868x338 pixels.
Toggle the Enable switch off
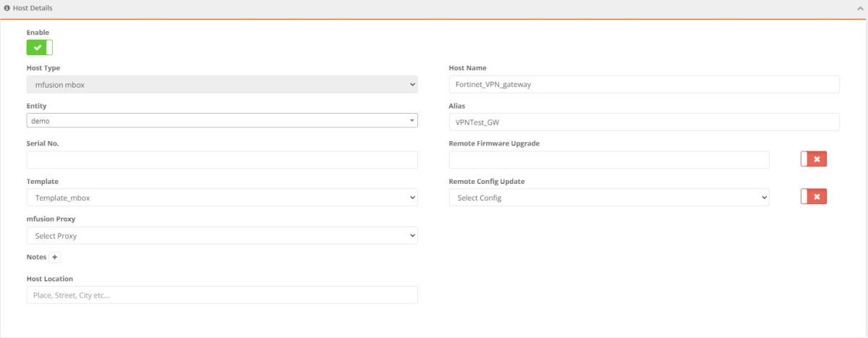[x=40, y=48]
